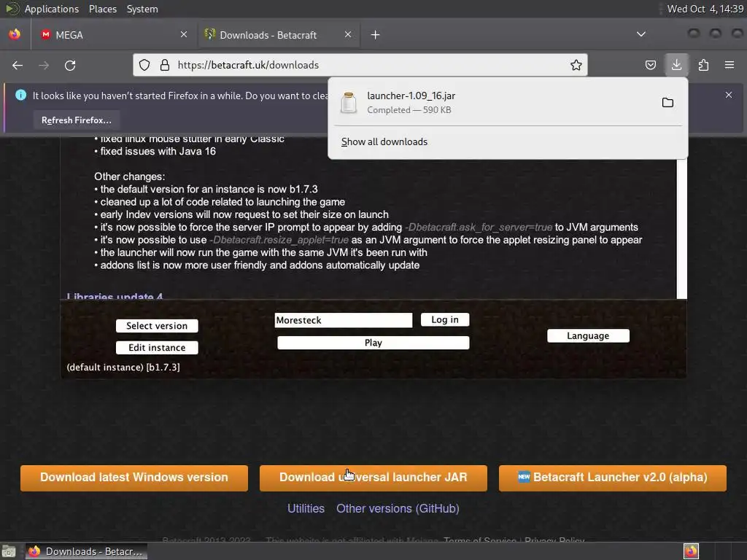This screenshot has height=560, width=747.
Task: Close the MEGA tab
Action: pos(184,34)
